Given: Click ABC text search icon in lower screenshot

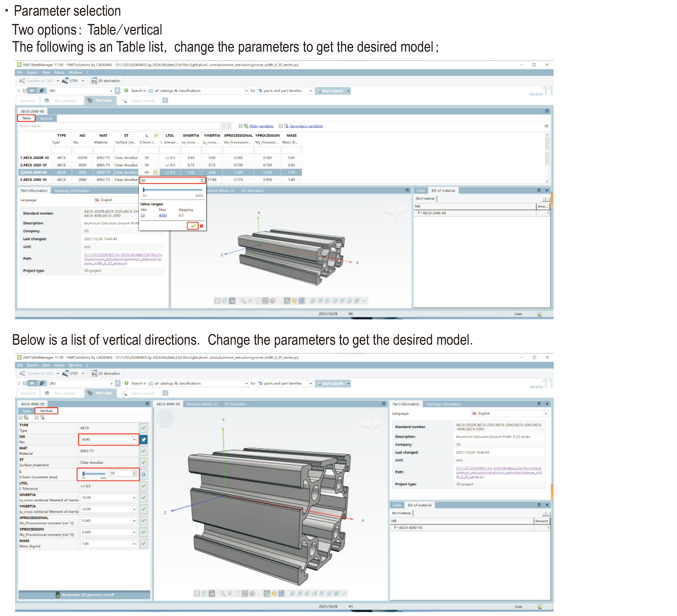Looking at the screenshot, I should [32, 383].
